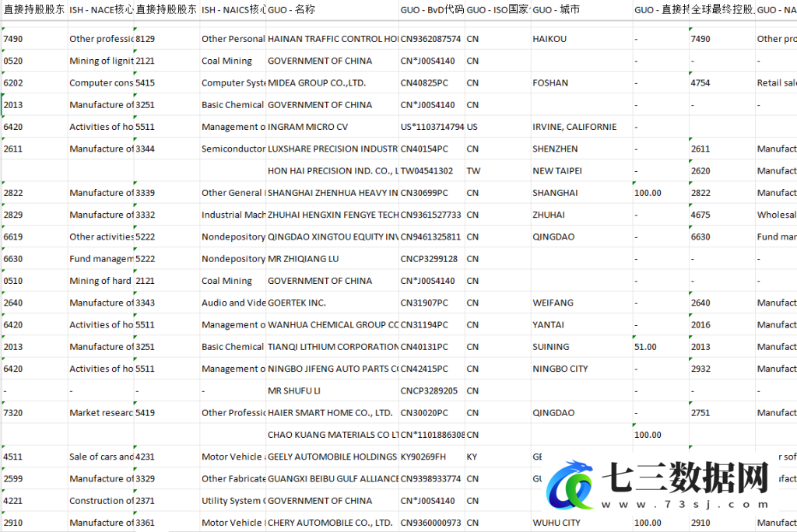Select city cell IRVINE, CALIFORNIE

(x=582, y=127)
